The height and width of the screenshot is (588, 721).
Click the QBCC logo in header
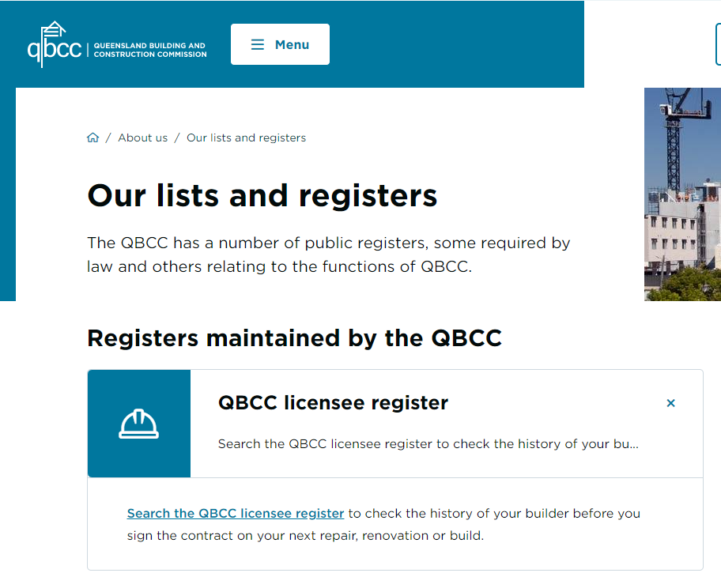click(x=117, y=44)
